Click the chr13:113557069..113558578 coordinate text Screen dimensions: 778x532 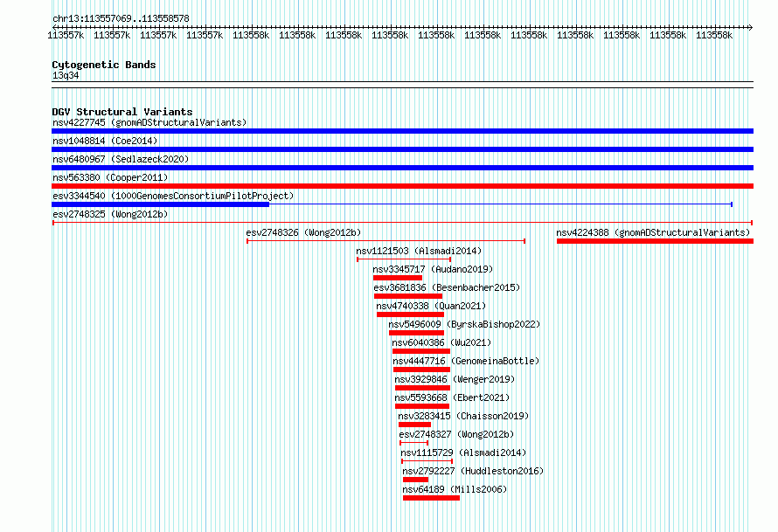click(121, 18)
